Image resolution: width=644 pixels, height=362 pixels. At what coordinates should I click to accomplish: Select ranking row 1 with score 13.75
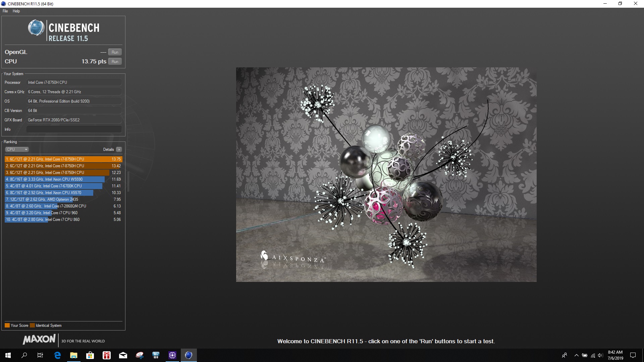63,159
